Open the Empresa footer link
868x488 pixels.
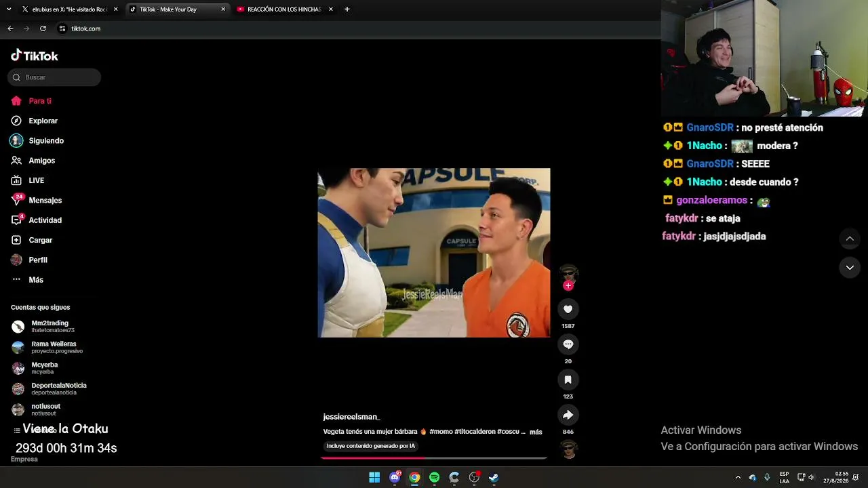pyautogui.click(x=24, y=459)
